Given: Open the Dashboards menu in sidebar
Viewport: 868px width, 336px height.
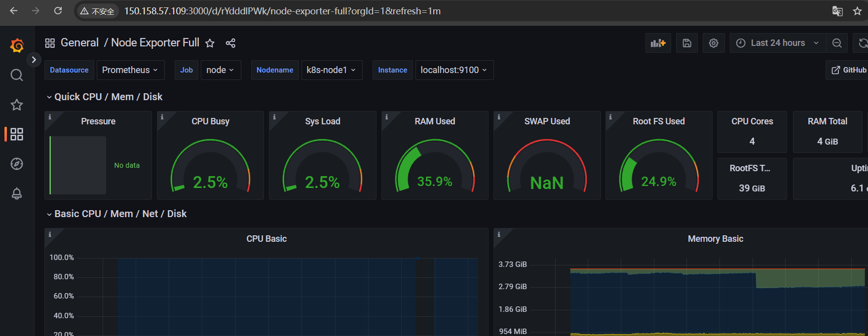Looking at the screenshot, I should click(17, 134).
